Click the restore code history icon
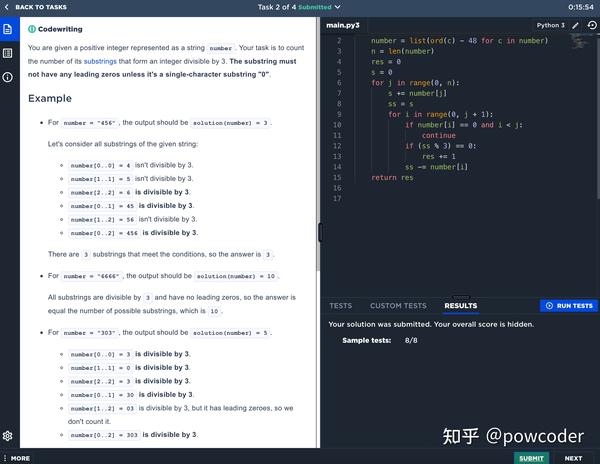Viewport: 600px width, 464px height. coord(592,25)
